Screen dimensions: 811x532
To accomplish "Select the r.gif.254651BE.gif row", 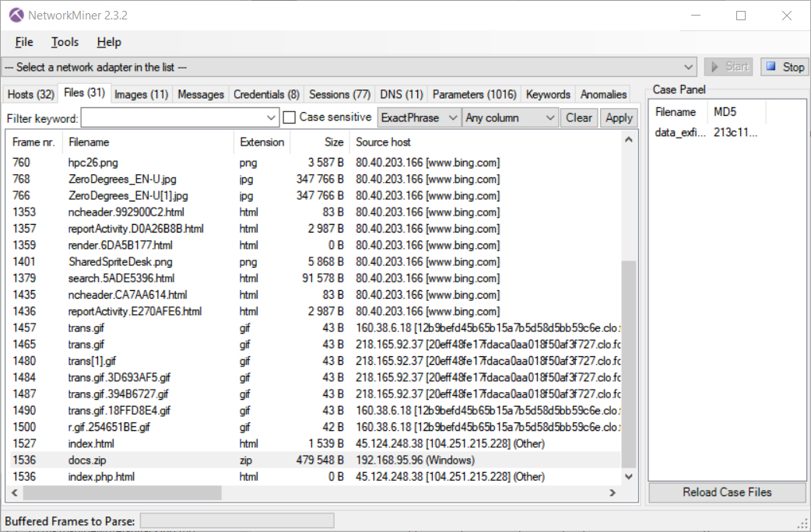I will click(314, 427).
